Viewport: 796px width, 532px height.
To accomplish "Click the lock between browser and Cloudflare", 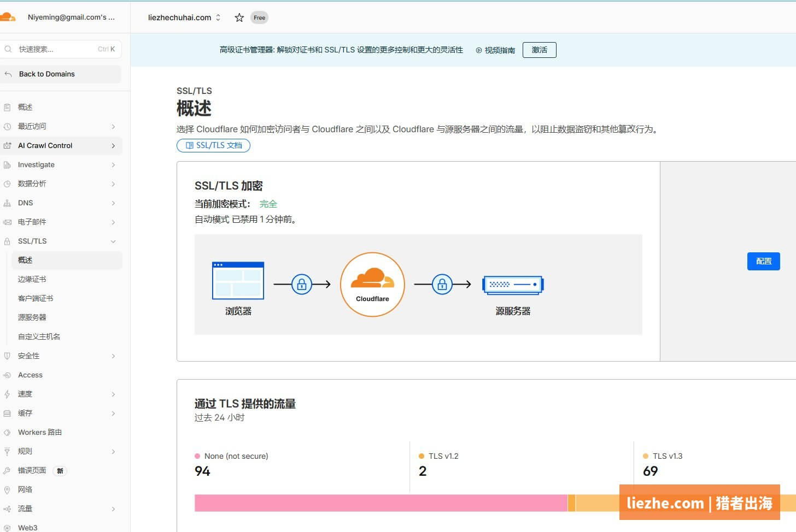I will [301, 284].
